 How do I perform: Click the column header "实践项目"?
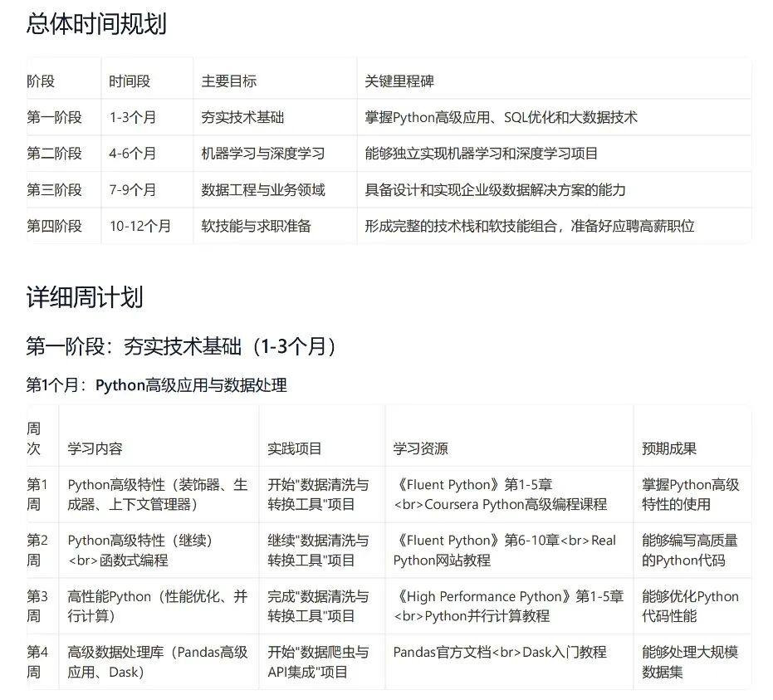[294, 448]
